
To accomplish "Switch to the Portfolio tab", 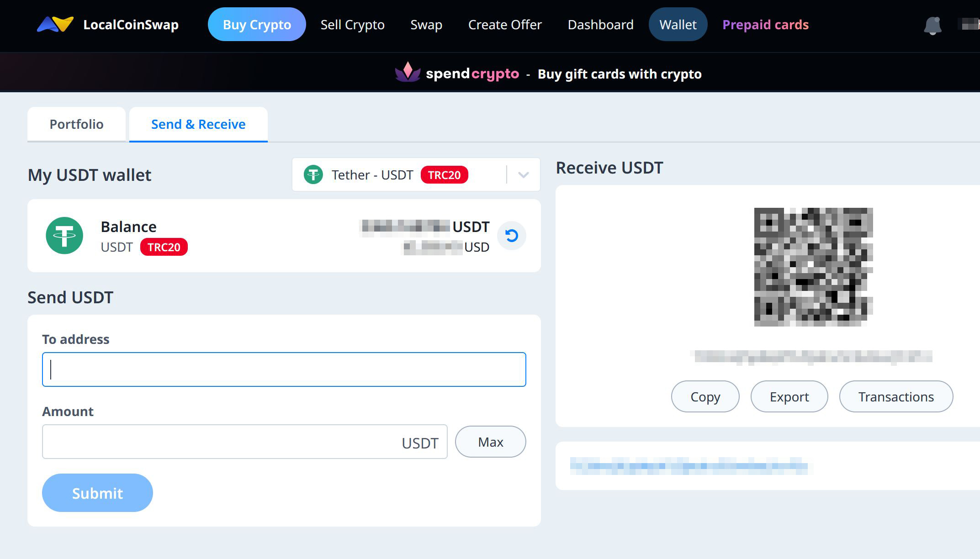I will (76, 124).
